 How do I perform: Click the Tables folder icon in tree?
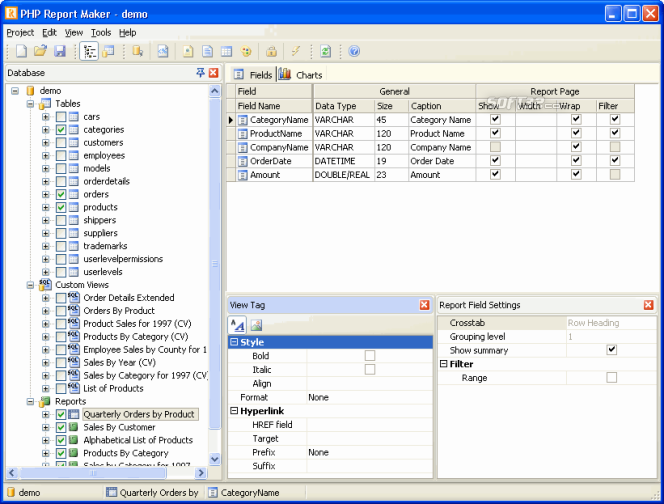point(45,104)
